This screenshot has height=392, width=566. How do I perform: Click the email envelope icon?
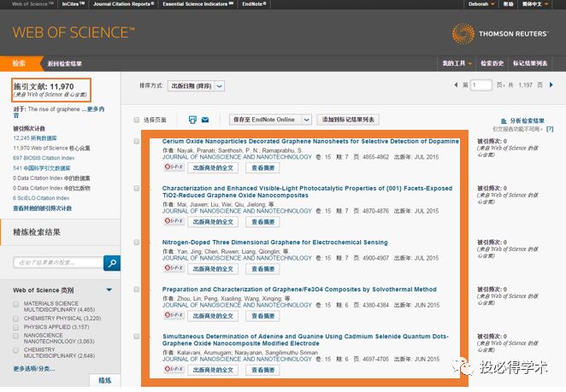click(x=205, y=120)
